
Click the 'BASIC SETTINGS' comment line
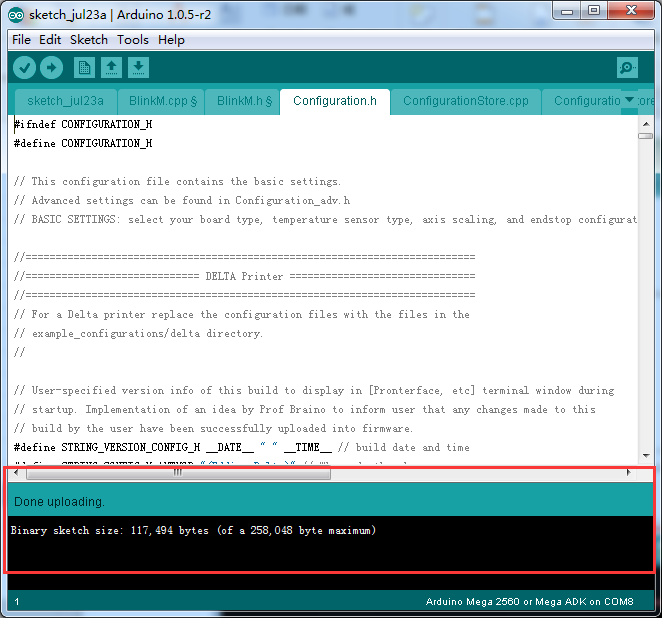[x=325, y=220]
